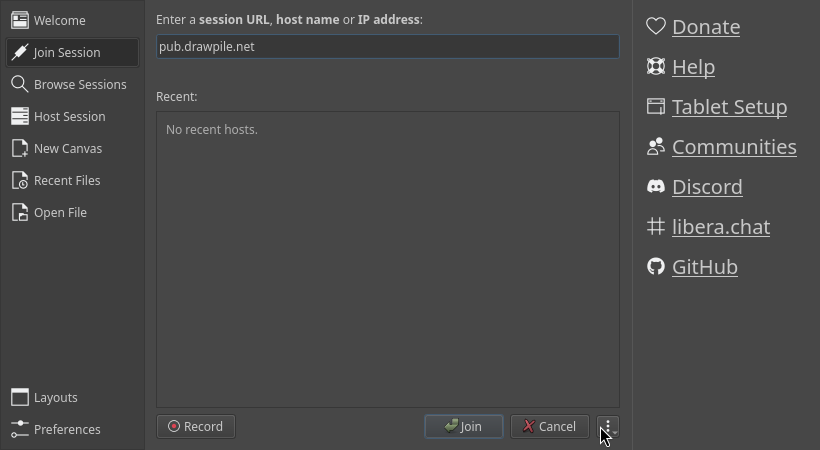Open the three-dot options dropdown

pos(608,427)
